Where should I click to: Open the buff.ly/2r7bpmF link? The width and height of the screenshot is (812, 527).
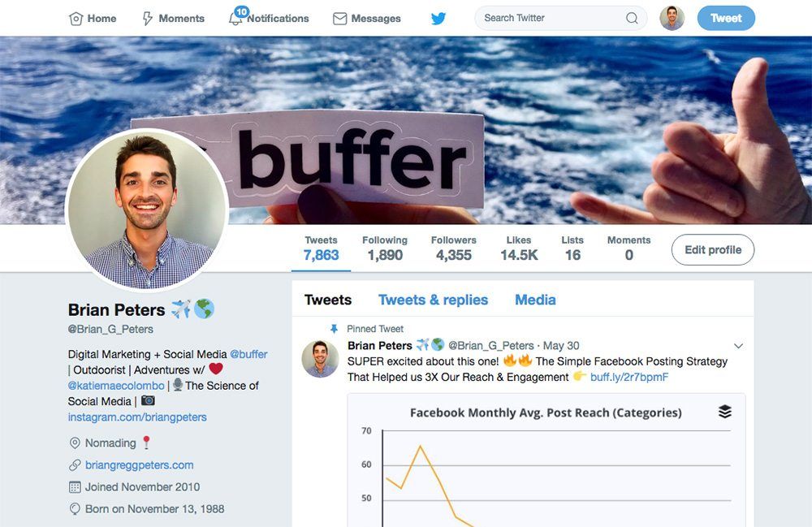tap(629, 377)
